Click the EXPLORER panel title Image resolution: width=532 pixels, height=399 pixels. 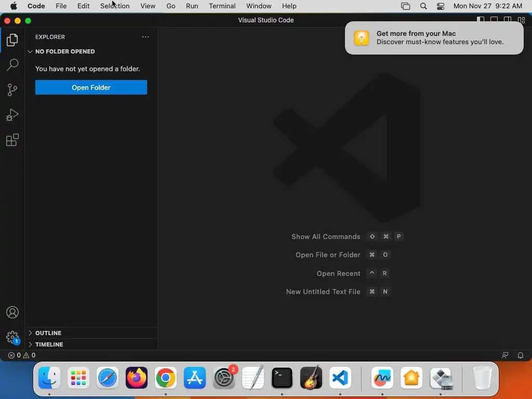(x=50, y=37)
